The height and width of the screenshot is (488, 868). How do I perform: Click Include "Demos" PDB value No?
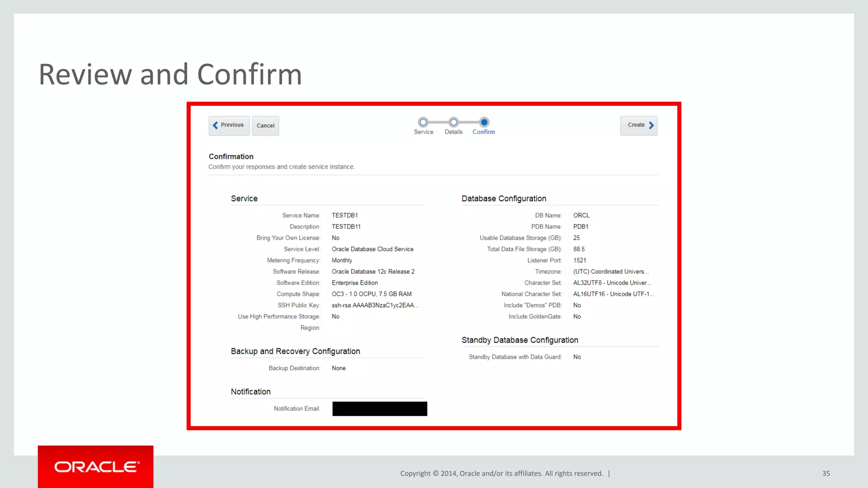click(x=577, y=305)
